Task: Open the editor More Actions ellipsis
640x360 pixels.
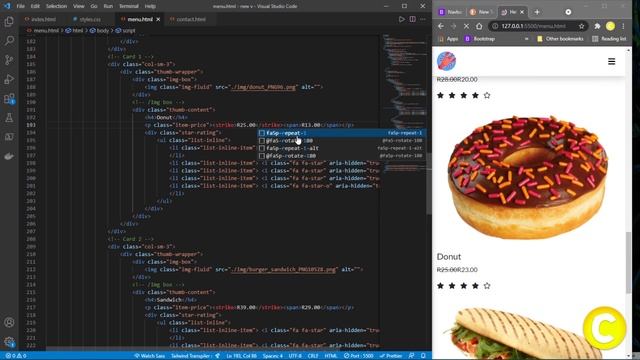Action: (423, 19)
